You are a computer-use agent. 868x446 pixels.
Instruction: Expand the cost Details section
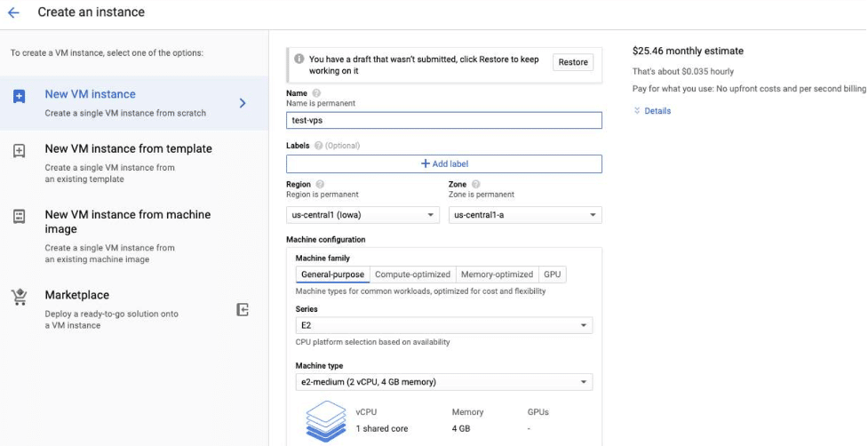657,111
